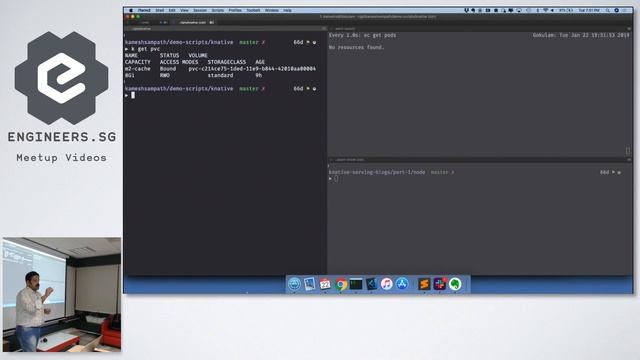Switch to iTerm via its Dock icon

coord(356,284)
